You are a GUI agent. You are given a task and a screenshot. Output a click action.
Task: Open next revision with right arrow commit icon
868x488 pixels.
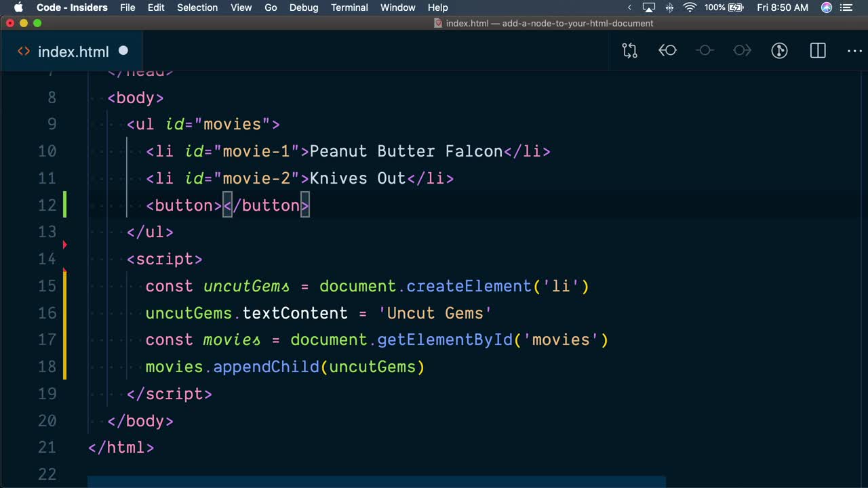(742, 51)
